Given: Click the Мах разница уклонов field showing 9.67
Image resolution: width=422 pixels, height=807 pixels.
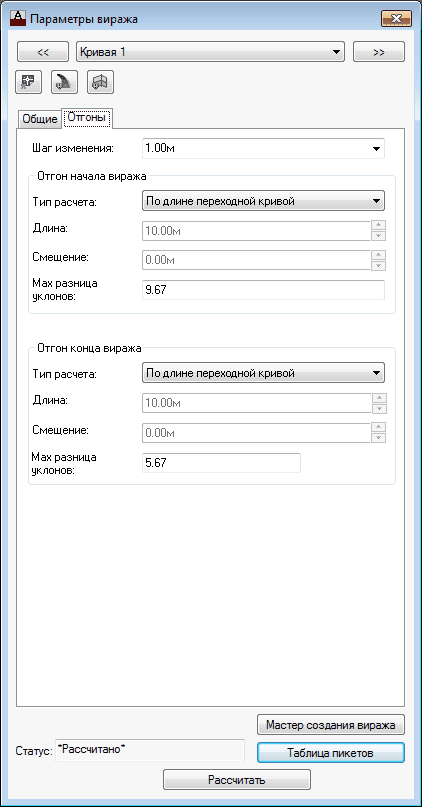Looking at the screenshot, I should tap(263, 290).
